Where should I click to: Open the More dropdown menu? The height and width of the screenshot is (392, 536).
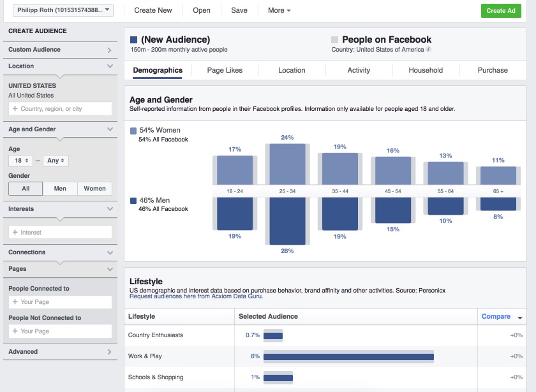[279, 10]
